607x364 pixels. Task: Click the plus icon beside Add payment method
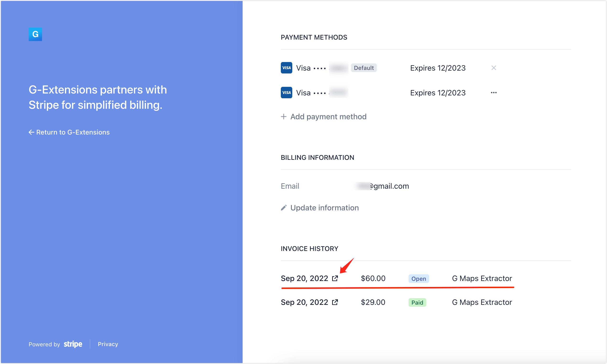[284, 117]
